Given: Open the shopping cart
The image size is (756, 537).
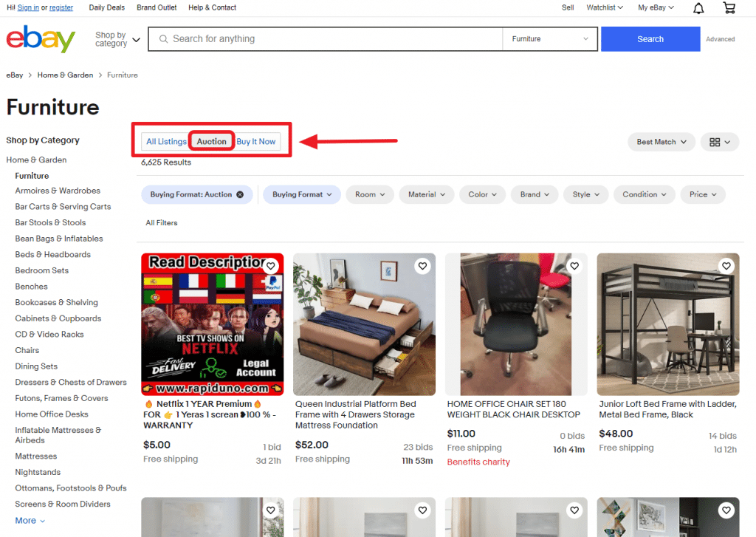Looking at the screenshot, I should pyautogui.click(x=729, y=8).
